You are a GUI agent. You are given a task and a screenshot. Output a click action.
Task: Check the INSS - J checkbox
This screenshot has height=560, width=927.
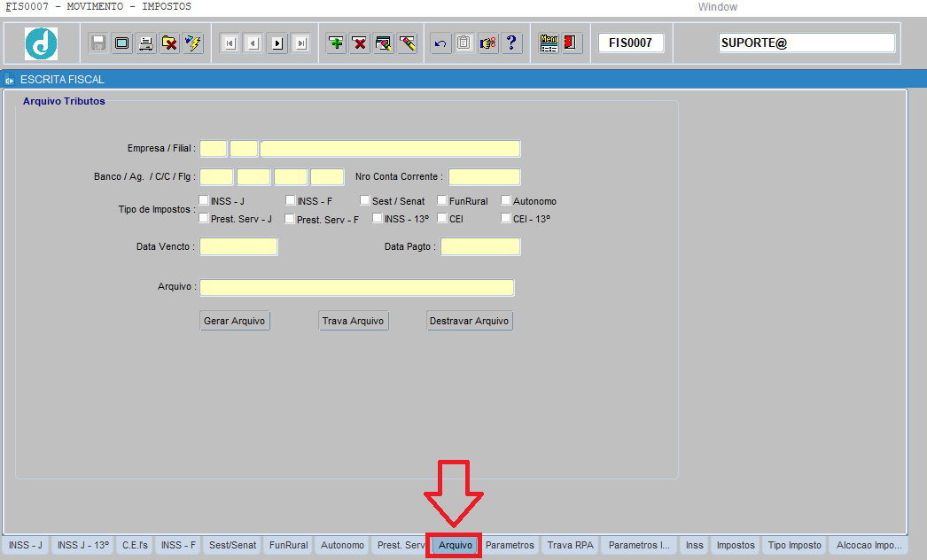pyautogui.click(x=205, y=201)
